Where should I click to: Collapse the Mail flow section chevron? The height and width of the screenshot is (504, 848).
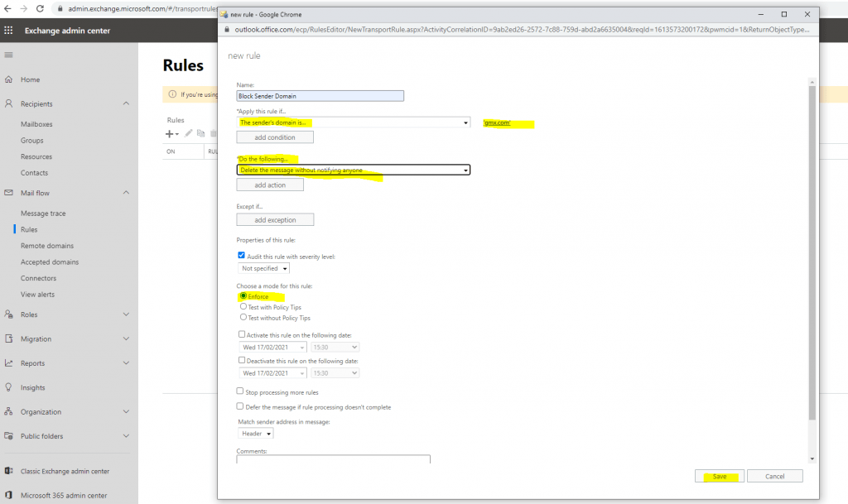pos(126,193)
